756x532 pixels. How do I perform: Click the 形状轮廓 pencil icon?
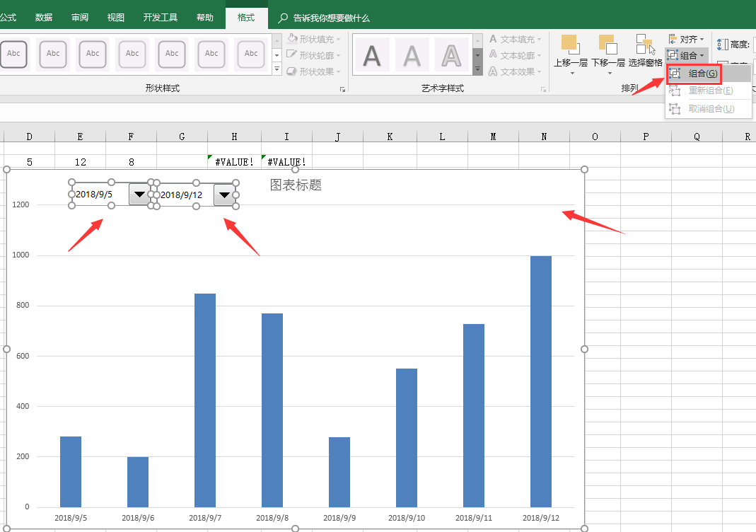click(x=291, y=54)
